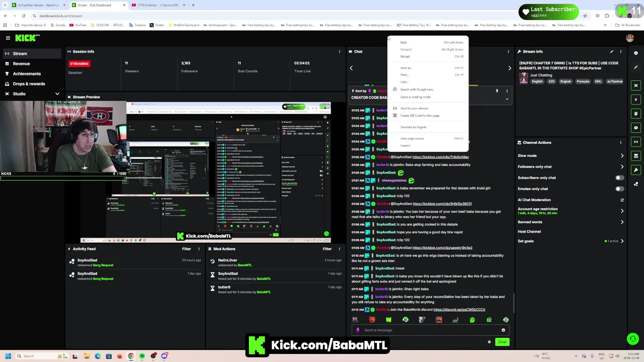
Task: Go to next chat pane with right arrow
Action: tap(509, 68)
